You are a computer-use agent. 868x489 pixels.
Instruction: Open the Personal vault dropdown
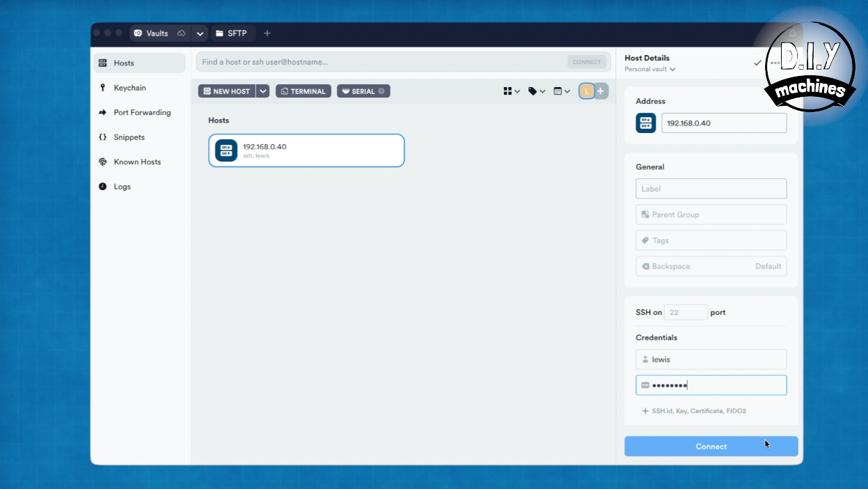pyautogui.click(x=650, y=69)
